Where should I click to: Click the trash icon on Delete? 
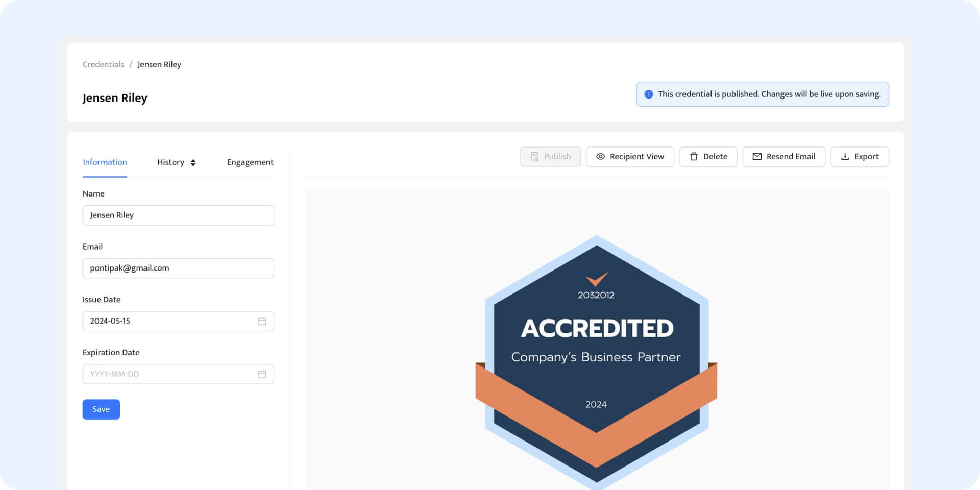[694, 157]
